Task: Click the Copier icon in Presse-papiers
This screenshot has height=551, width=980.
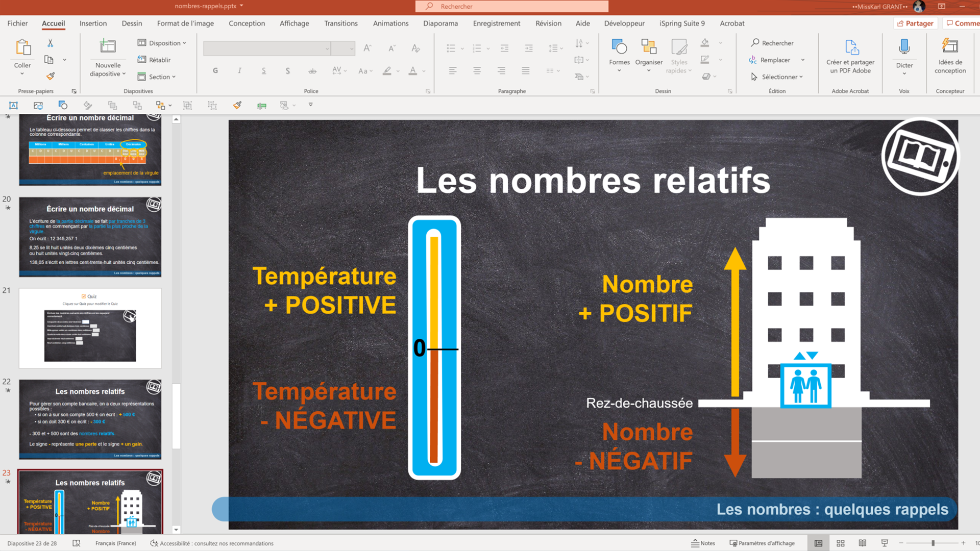Action: (49, 60)
